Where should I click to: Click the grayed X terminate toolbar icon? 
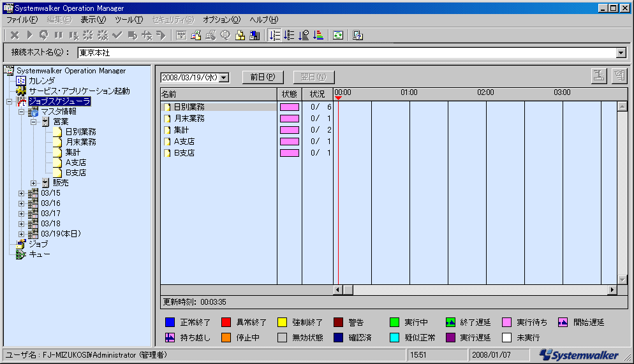coord(15,36)
